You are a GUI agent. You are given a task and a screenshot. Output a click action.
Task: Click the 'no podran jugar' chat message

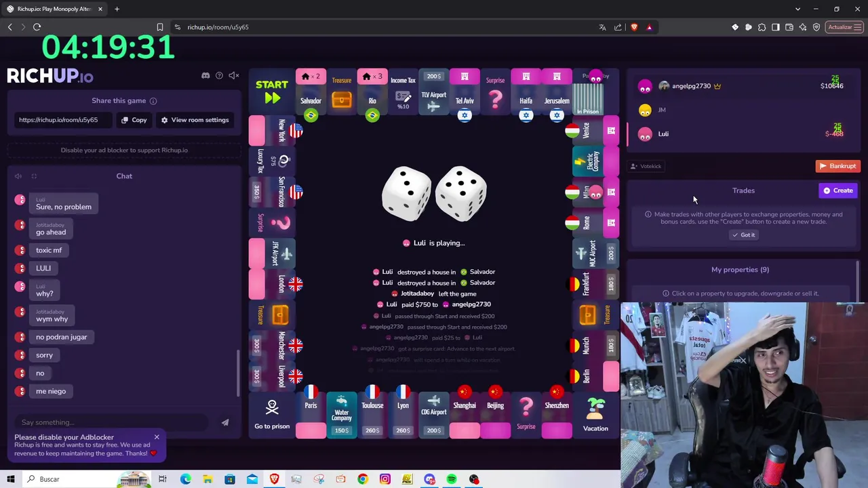tap(62, 337)
